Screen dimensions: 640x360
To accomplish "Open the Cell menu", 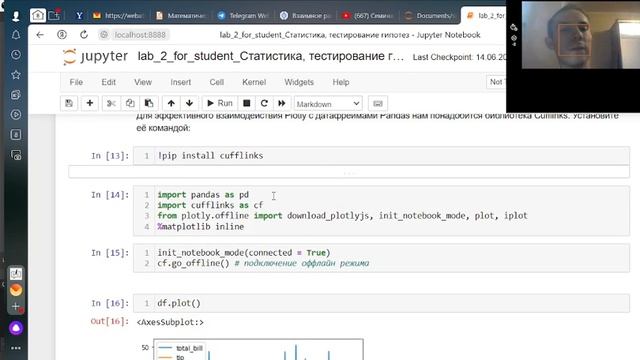I will (217, 82).
